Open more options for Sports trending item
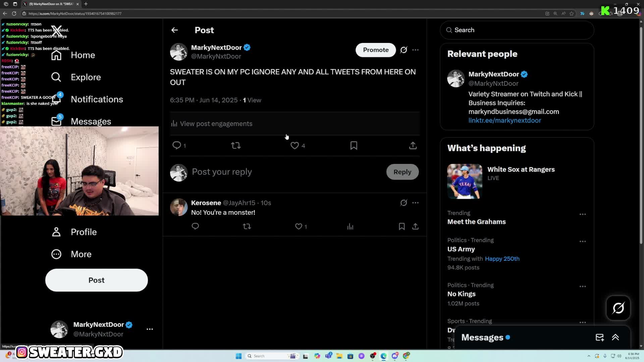The image size is (644, 362). (583, 322)
